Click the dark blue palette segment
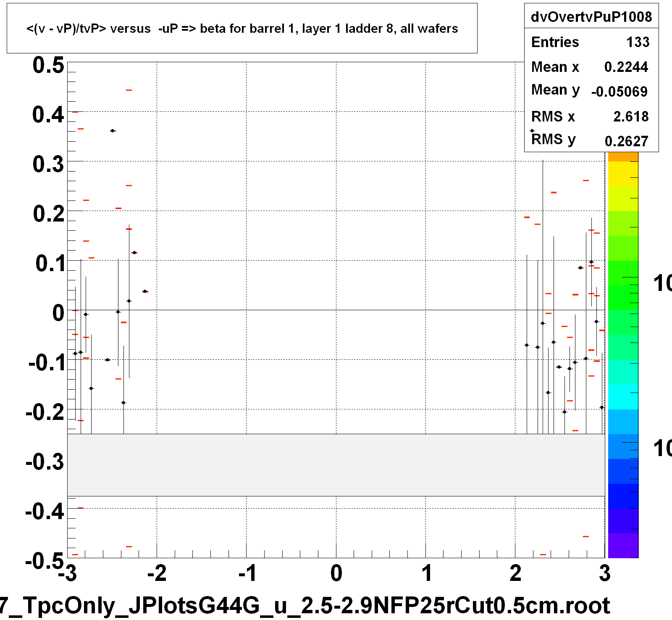The width and height of the screenshot is (672, 620). click(x=623, y=496)
